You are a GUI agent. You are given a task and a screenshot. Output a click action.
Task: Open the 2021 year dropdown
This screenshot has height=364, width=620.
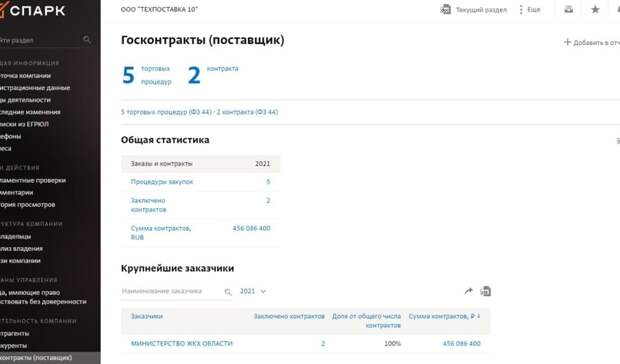pos(253,291)
